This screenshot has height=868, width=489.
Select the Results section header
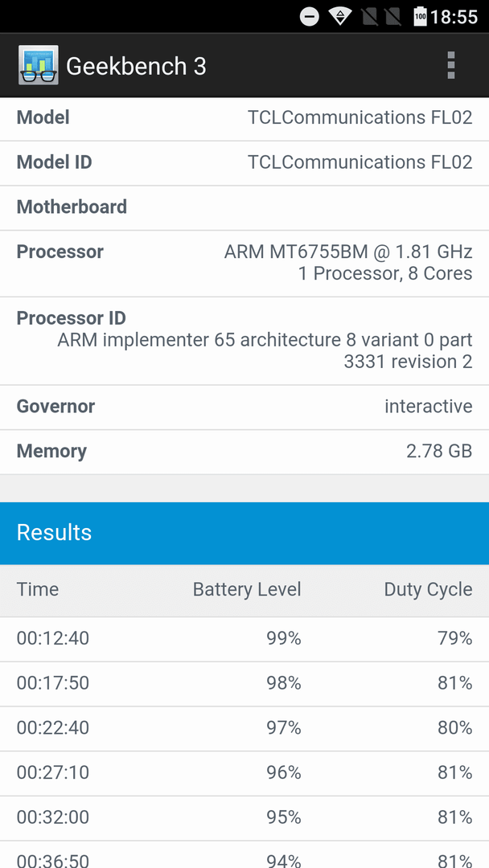tap(244, 533)
